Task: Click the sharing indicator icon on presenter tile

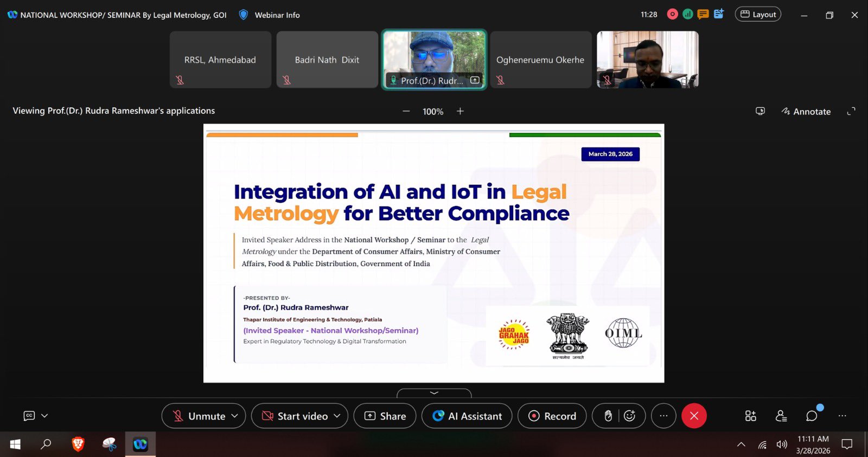Action: coord(475,80)
